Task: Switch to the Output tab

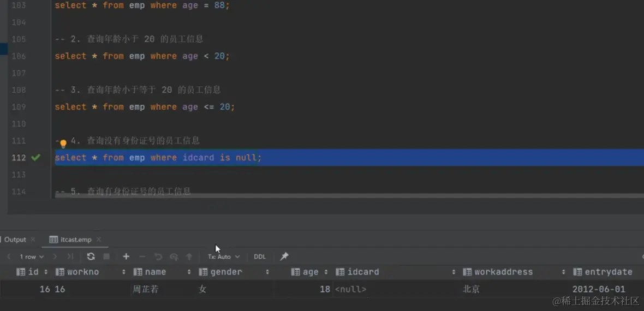Action: 15,240
